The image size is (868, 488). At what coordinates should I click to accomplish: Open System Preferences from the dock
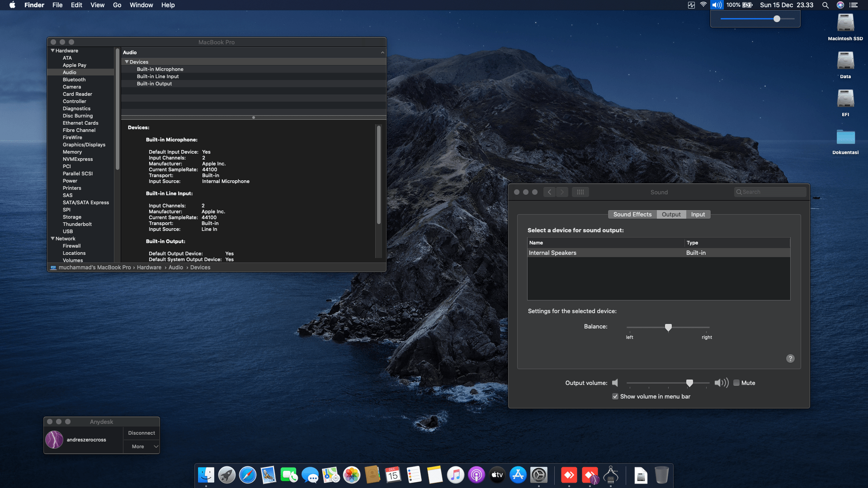click(539, 475)
